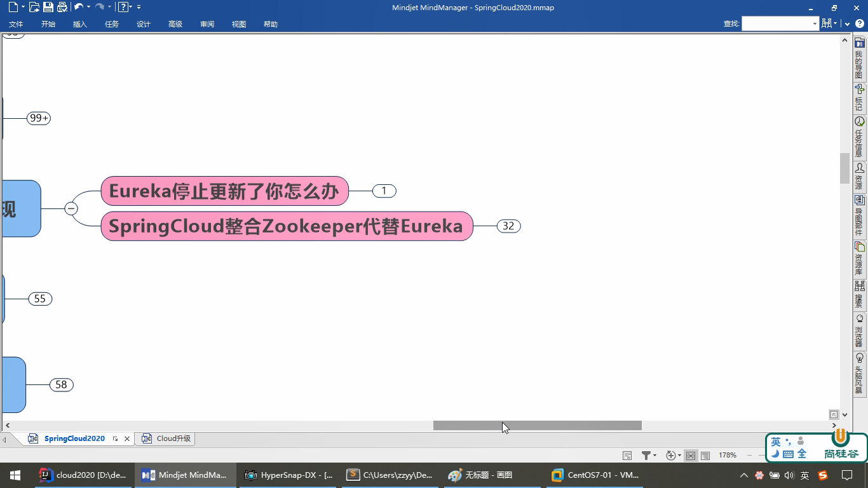This screenshot has height=488, width=868.
Task: Click the first status bar view icon left of the funnel
Action: [x=627, y=455]
